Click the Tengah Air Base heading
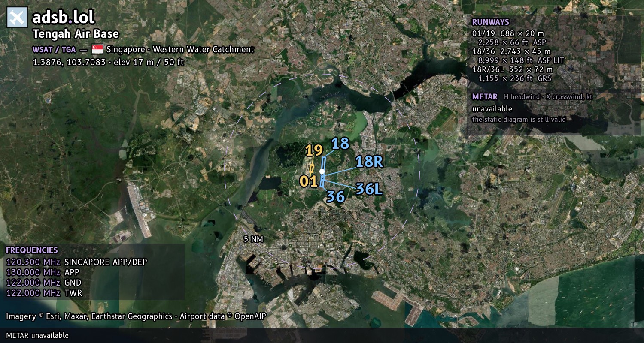Image resolution: width=644 pixels, height=343 pixels. (76, 34)
